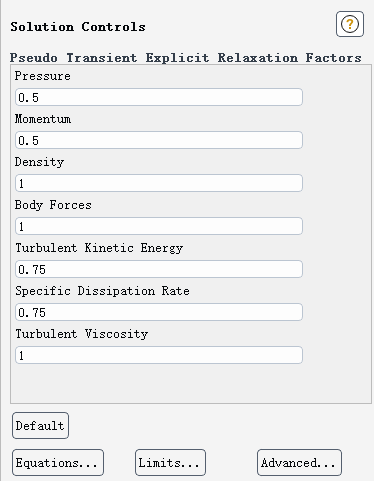Click the Pseudo Transient Explicit Relaxation Factors heading
The height and width of the screenshot is (481, 374).
186,58
